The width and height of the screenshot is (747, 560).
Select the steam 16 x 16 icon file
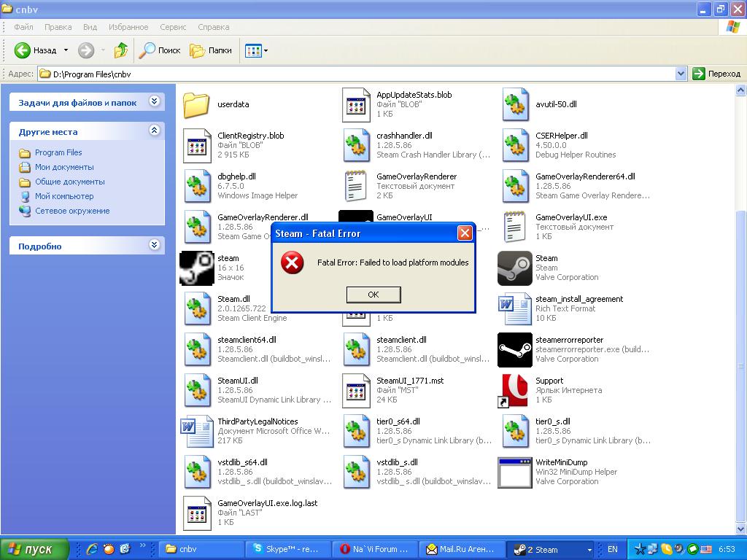(197, 268)
